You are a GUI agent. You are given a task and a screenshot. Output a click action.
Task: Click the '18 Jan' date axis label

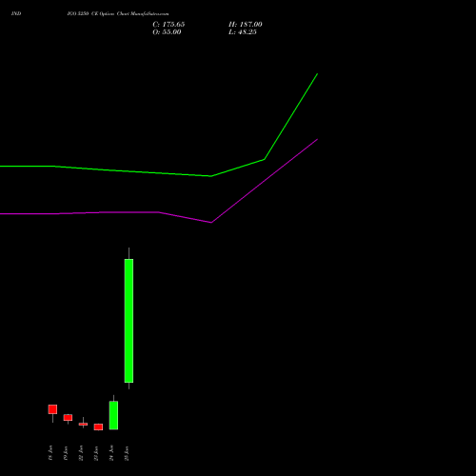click(50, 453)
